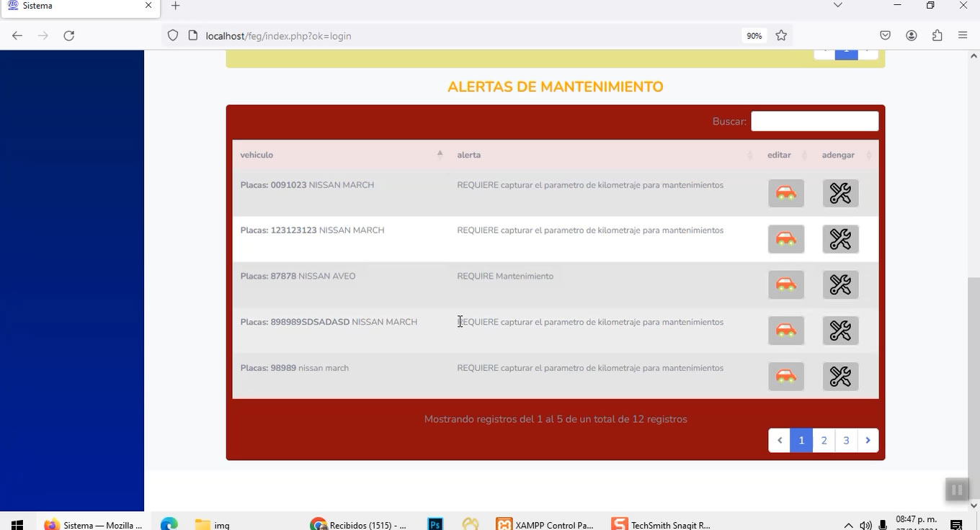
Task: Click car edit icon for Placas 98989
Action: point(785,376)
